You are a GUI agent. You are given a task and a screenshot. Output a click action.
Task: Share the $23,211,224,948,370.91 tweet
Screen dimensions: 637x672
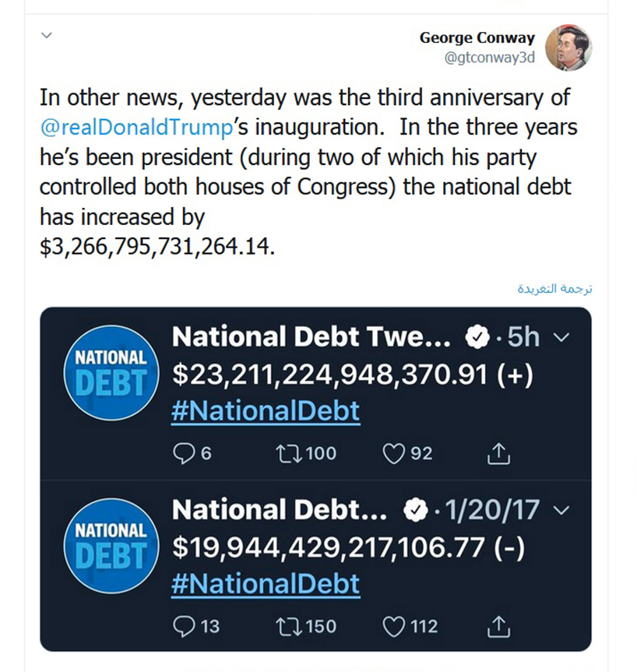[x=498, y=453]
